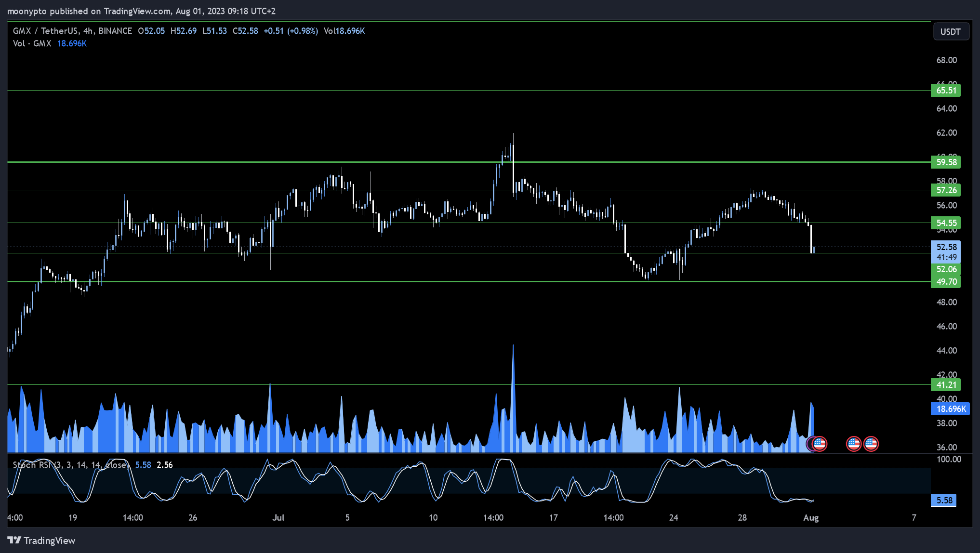
Task: Click the 41:49 candle countdown timer
Action: (x=946, y=257)
